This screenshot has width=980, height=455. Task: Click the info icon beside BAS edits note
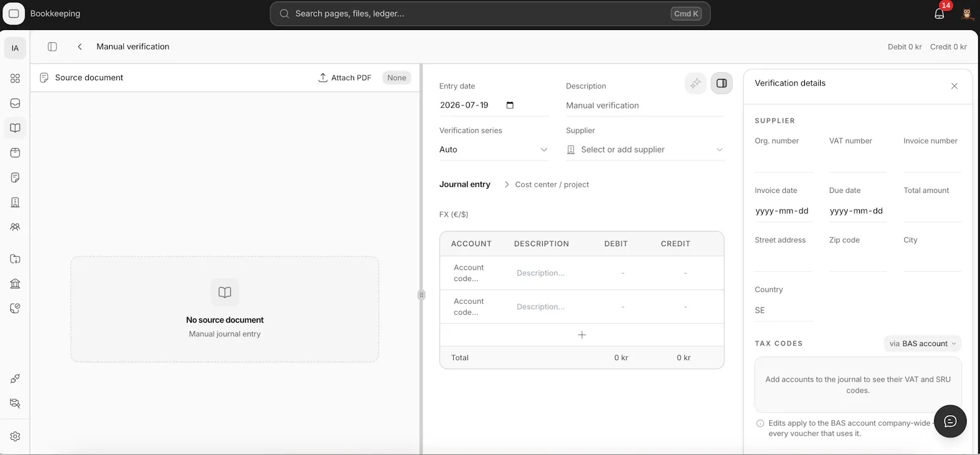click(x=760, y=423)
